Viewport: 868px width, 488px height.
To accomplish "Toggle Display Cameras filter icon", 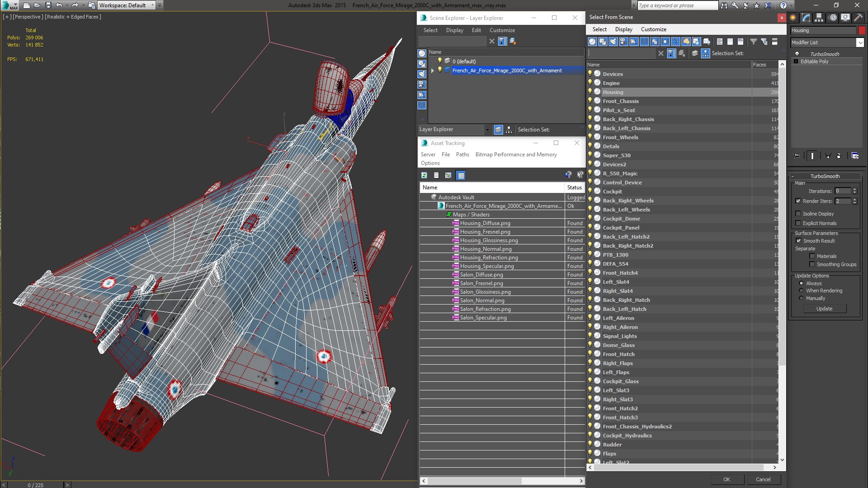I will tap(623, 42).
